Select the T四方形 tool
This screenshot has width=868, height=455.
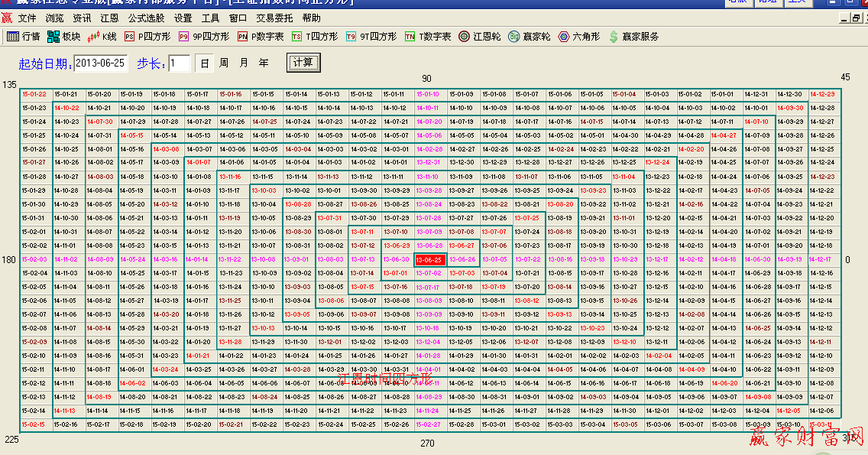314,36
